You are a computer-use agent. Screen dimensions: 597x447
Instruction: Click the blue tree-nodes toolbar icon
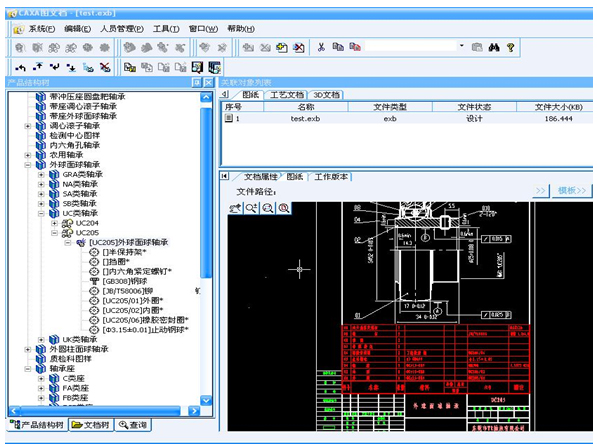(88, 68)
